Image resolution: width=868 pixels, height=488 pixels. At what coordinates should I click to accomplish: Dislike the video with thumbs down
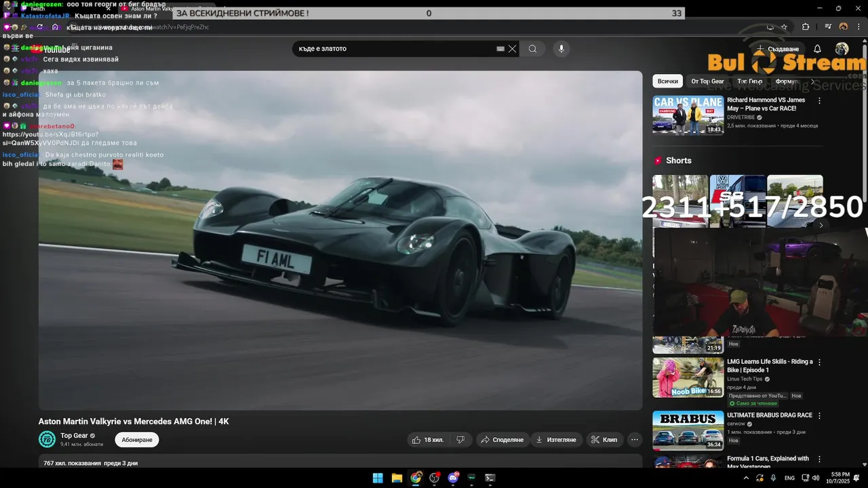[460, 440]
